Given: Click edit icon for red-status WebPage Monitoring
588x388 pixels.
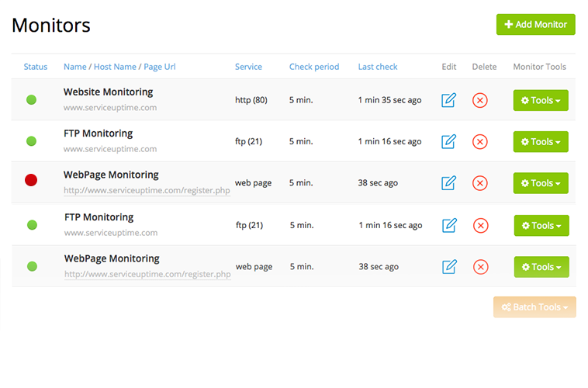Looking at the screenshot, I should tap(448, 182).
